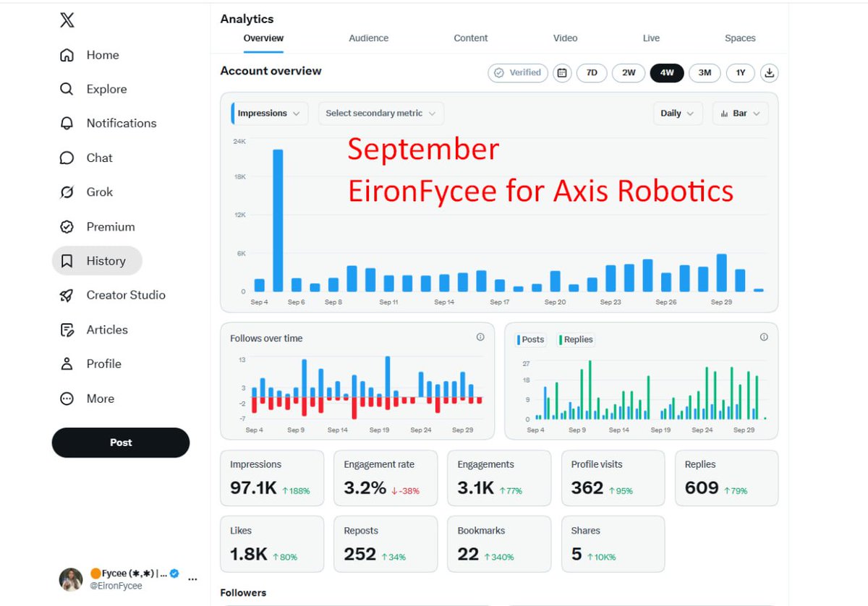Open Creator Studio rocket icon

click(x=67, y=295)
